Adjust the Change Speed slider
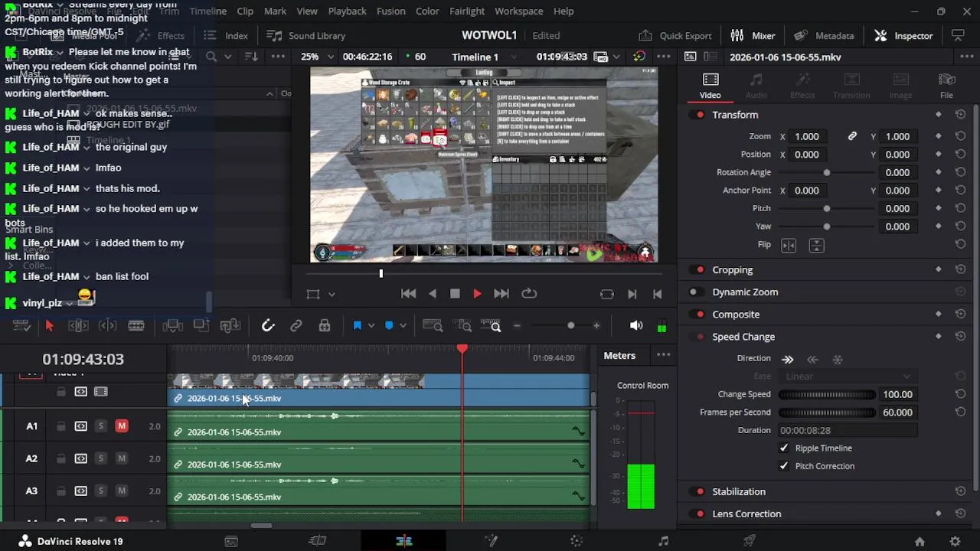 tap(826, 395)
